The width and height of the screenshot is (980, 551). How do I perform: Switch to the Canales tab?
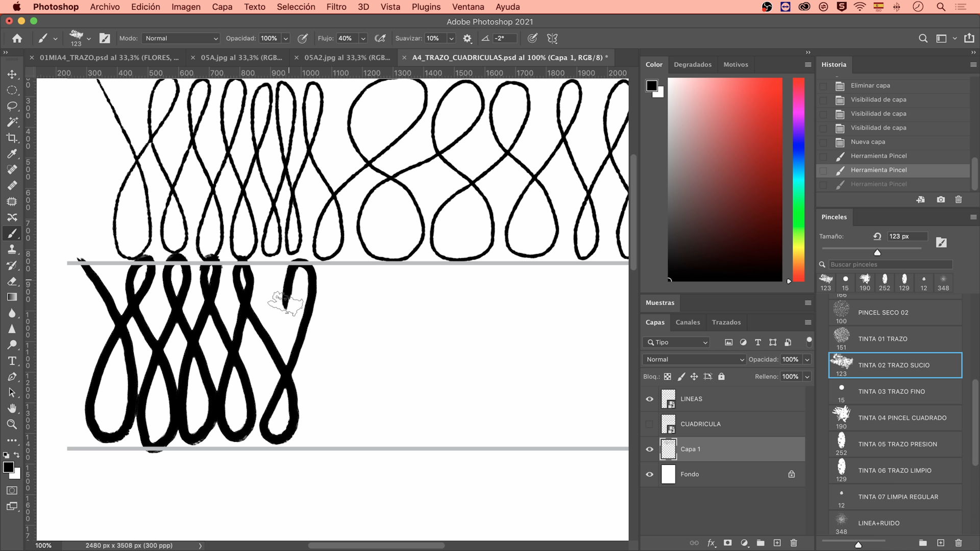(688, 322)
